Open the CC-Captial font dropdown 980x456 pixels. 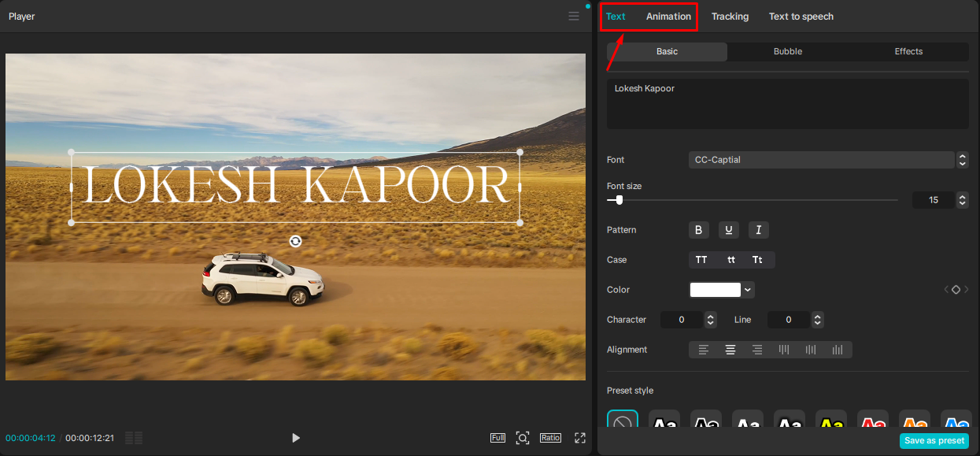click(821, 160)
